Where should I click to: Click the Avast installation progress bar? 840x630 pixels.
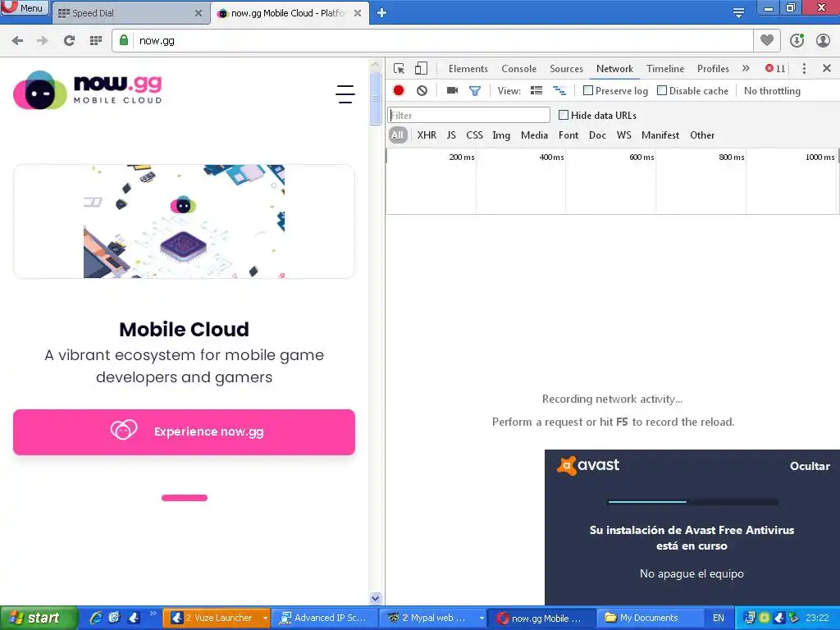click(692, 502)
